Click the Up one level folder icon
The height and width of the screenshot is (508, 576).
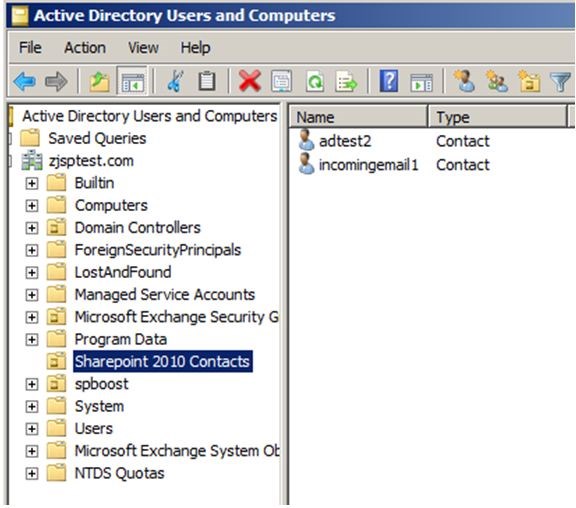click(100, 81)
